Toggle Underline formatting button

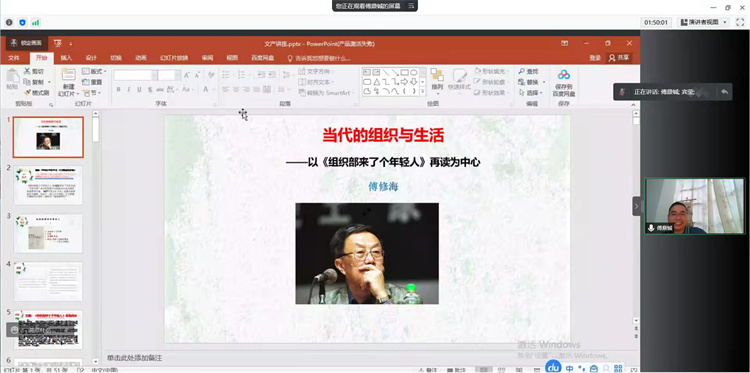click(x=139, y=89)
